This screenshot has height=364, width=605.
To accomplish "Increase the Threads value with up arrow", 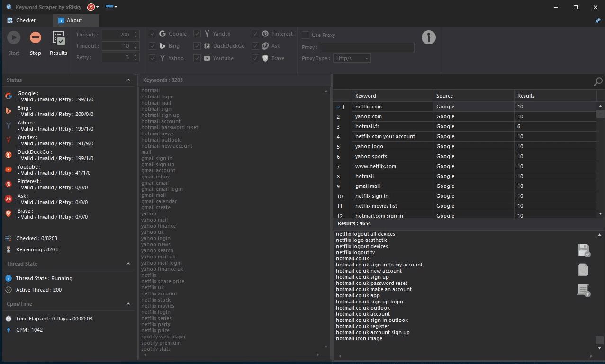I will click(136, 33).
